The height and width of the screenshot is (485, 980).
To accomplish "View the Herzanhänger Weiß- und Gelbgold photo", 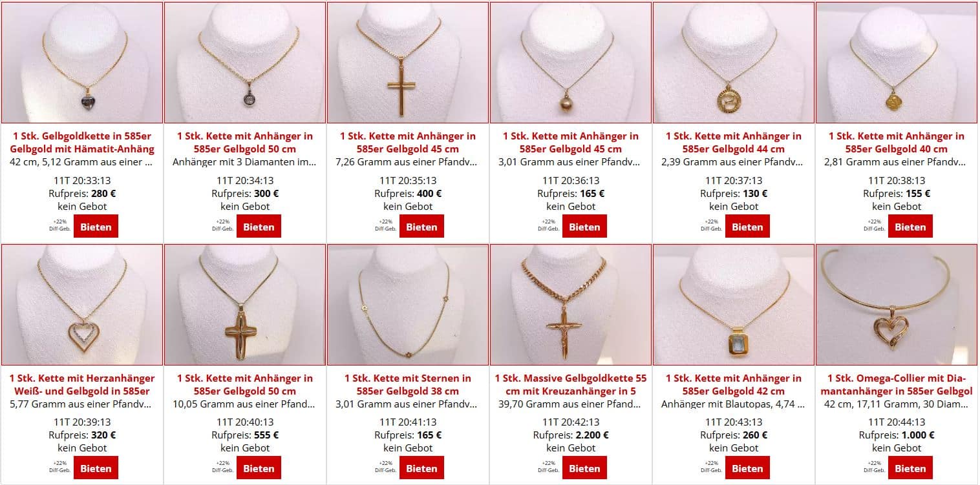I will pos(82,305).
